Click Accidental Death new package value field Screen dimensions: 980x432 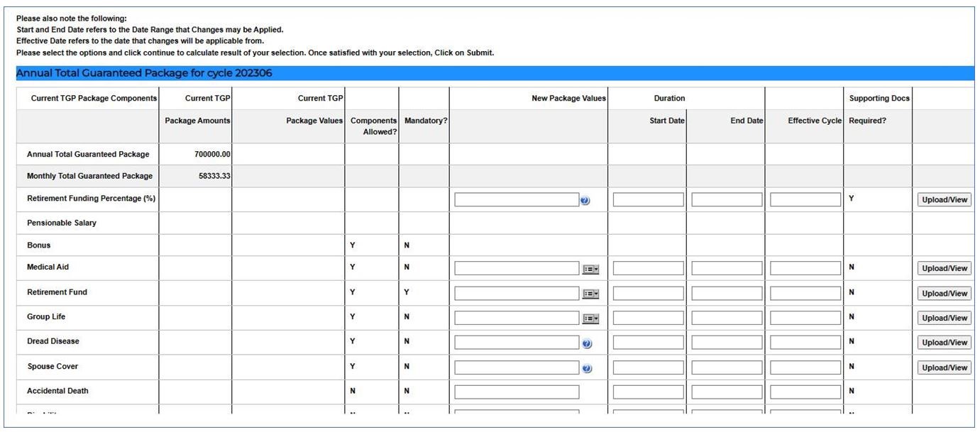click(517, 392)
